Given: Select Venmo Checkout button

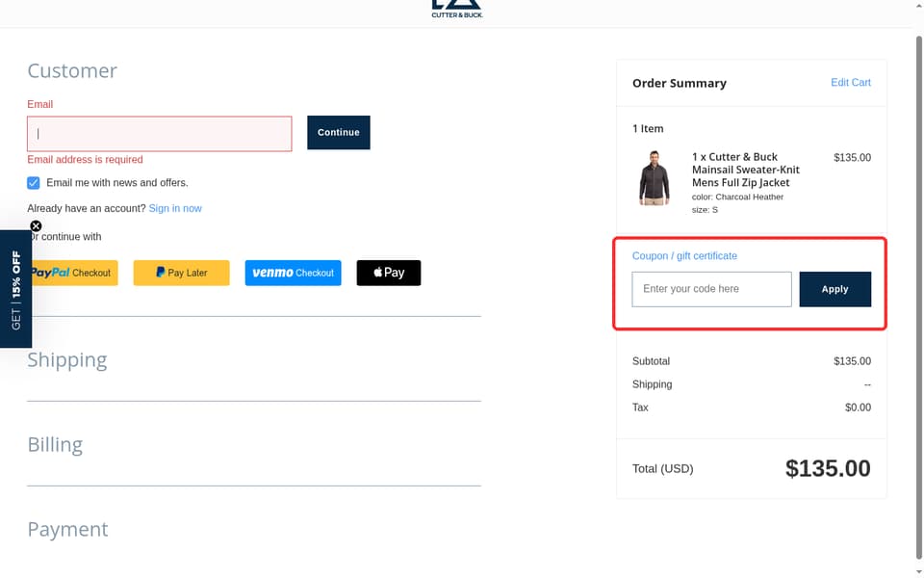Looking at the screenshot, I should [293, 273].
